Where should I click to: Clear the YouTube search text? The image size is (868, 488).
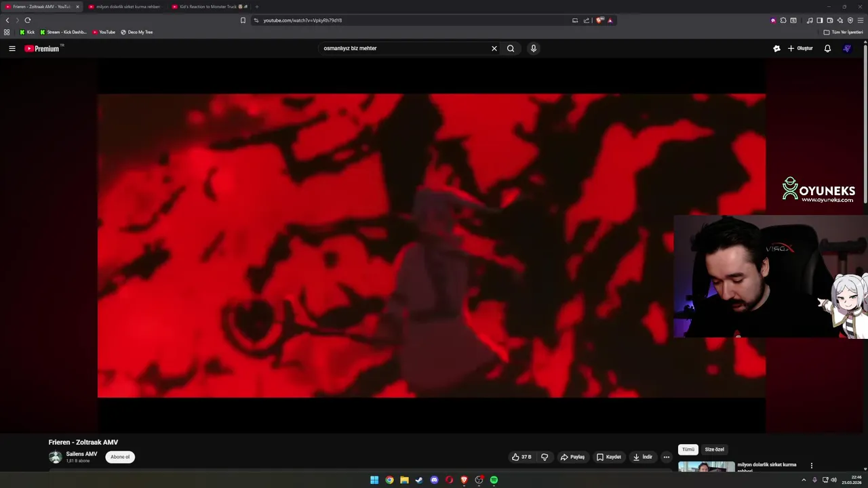click(494, 48)
